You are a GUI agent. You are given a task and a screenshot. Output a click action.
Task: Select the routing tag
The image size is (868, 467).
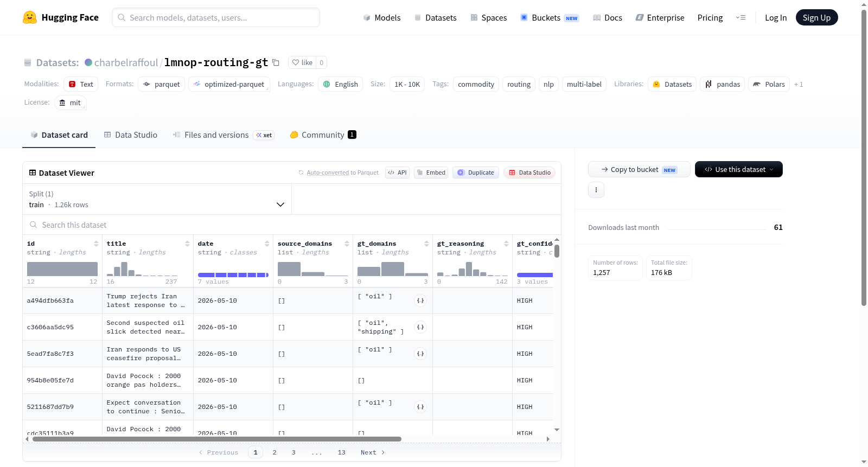click(519, 84)
